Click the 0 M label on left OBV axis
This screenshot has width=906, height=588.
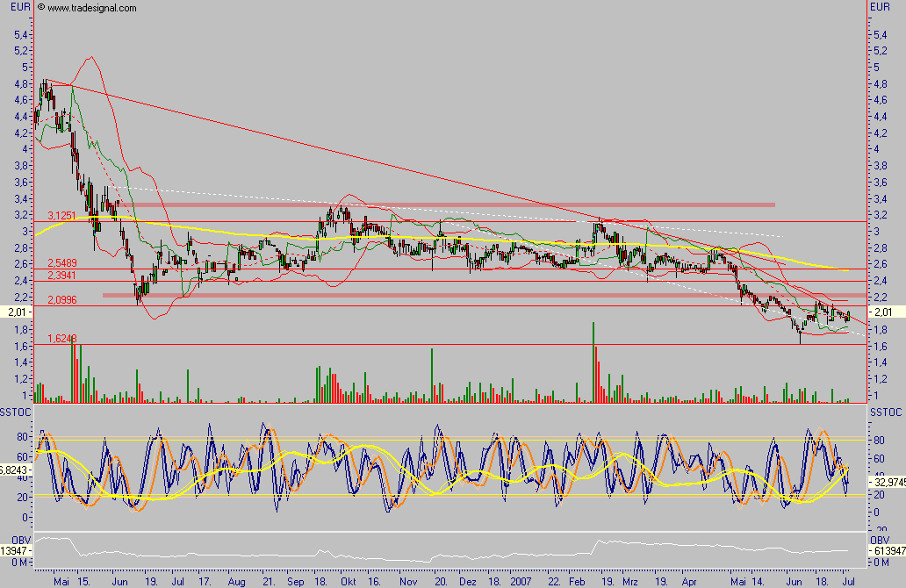click(x=18, y=563)
